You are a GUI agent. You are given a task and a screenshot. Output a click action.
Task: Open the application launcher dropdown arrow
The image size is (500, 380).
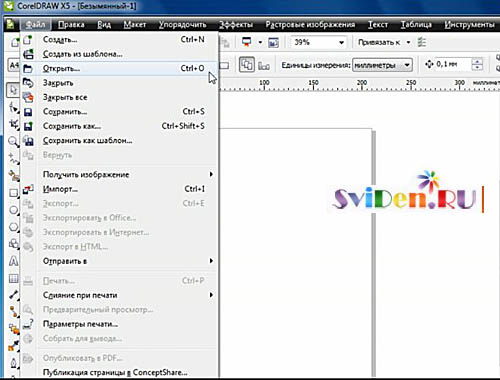(260, 42)
